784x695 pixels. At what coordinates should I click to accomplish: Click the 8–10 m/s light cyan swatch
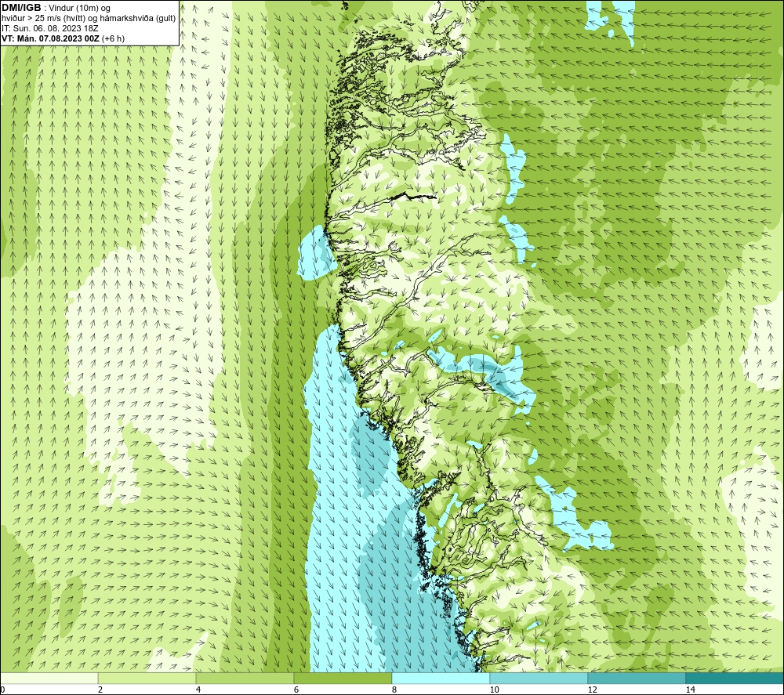(441, 678)
